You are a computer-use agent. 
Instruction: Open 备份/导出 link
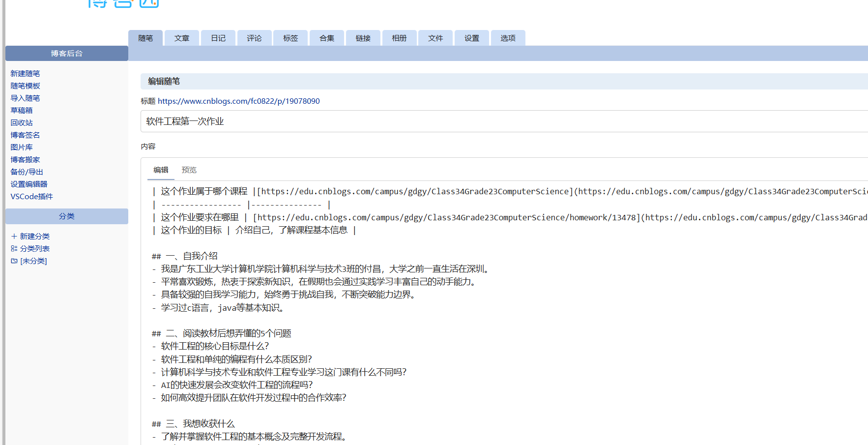click(27, 172)
